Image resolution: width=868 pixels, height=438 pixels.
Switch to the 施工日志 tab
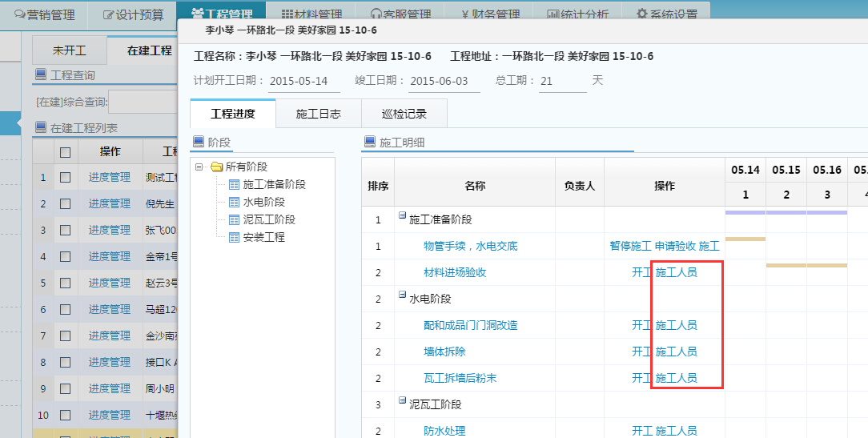pyautogui.click(x=318, y=115)
